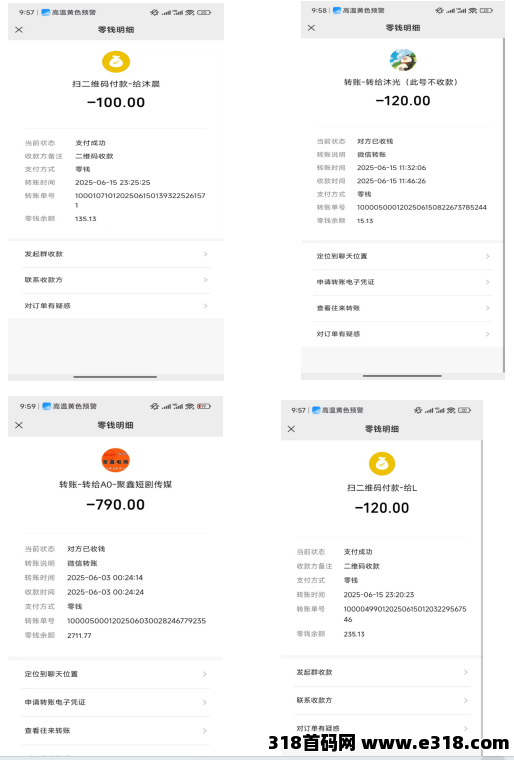This screenshot has height=760, width=514.
Task: Open 申请转账电子凭证 in the 聚鑫 transfer
Action: pyautogui.click(x=116, y=702)
